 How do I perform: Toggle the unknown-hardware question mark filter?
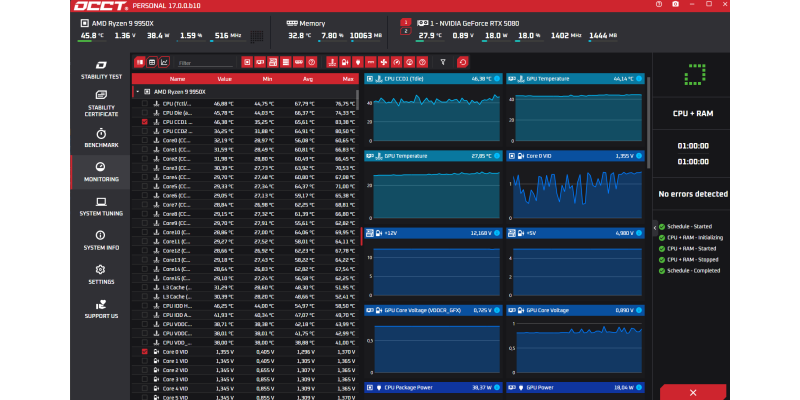click(x=311, y=62)
